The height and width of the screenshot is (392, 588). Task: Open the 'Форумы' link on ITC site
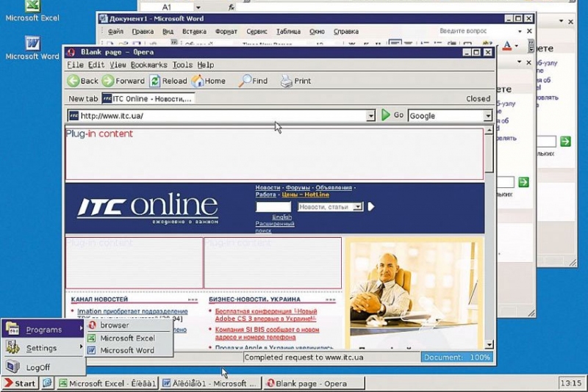click(298, 188)
